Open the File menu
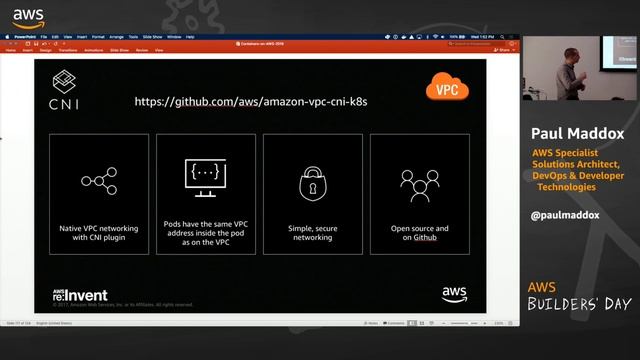The width and height of the screenshot is (640, 360). pos(44,37)
